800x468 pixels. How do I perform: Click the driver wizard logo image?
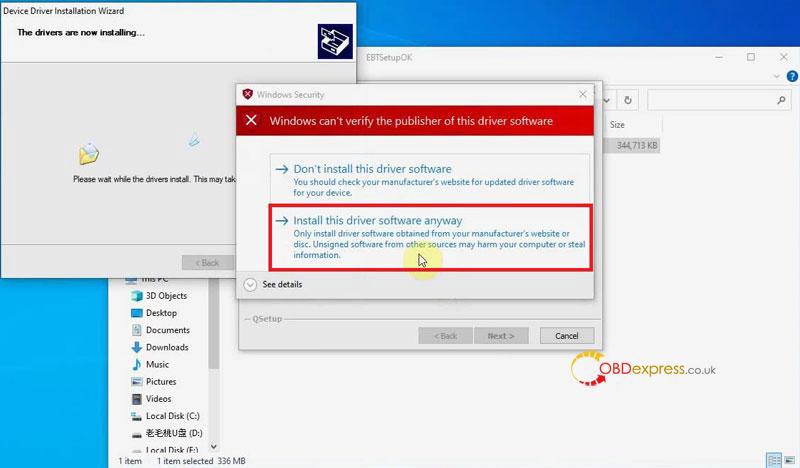(335, 41)
